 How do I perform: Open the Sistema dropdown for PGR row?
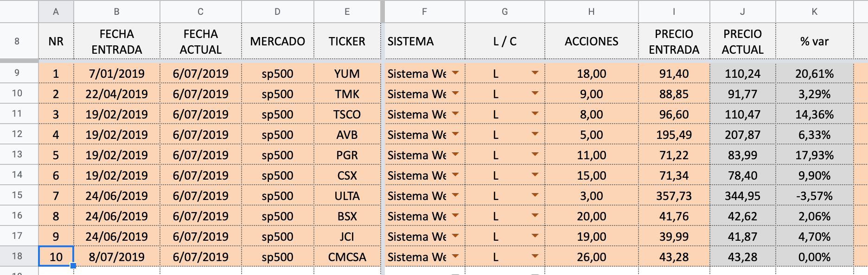click(x=455, y=155)
